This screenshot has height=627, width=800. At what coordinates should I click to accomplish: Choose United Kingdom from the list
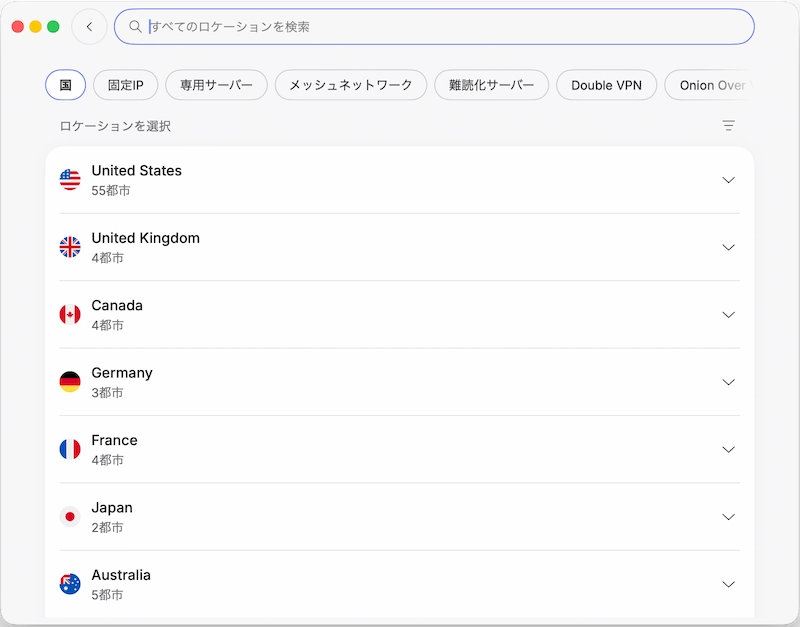click(399, 247)
